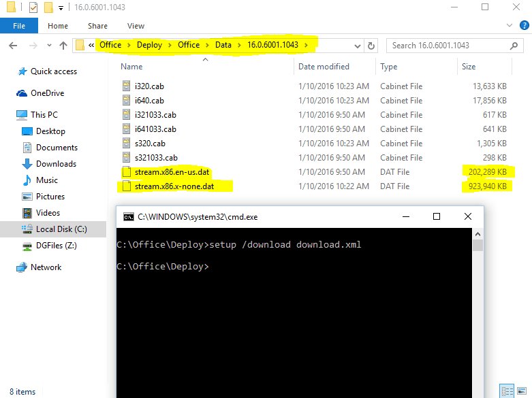Select the stream.x86.x-none.dat file icon
The image size is (532, 398).
[126, 186]
